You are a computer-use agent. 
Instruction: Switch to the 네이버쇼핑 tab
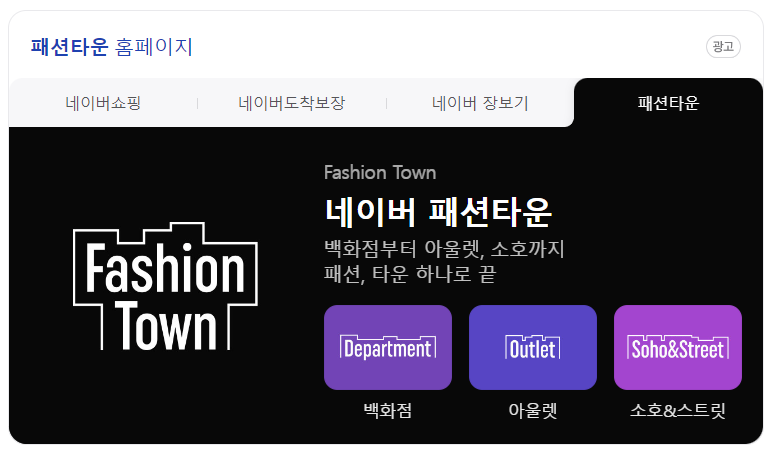click(103, 103)
